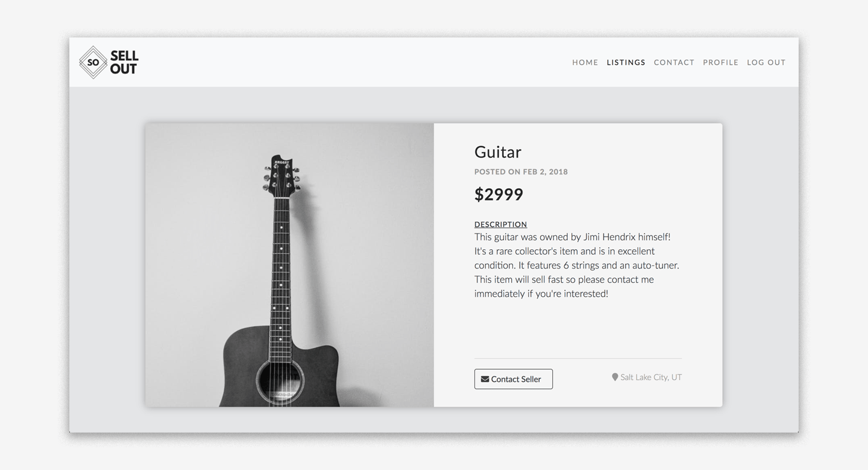Click the envelope icon on Contact Seller
This screenshot has width=868, height=470.
(x=485, y=379)
